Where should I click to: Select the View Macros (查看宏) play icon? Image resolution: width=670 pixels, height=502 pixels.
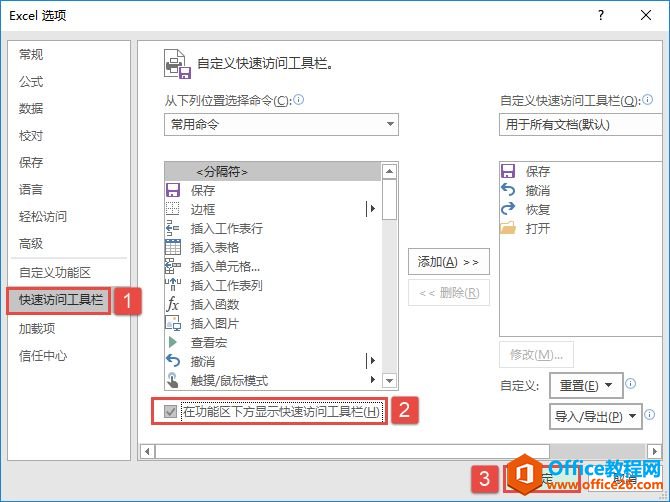173,342
